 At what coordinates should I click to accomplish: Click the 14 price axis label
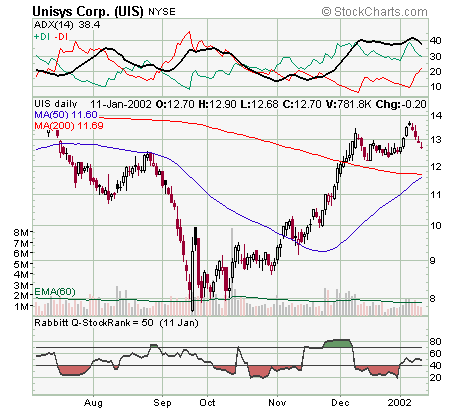click(436, 116)
